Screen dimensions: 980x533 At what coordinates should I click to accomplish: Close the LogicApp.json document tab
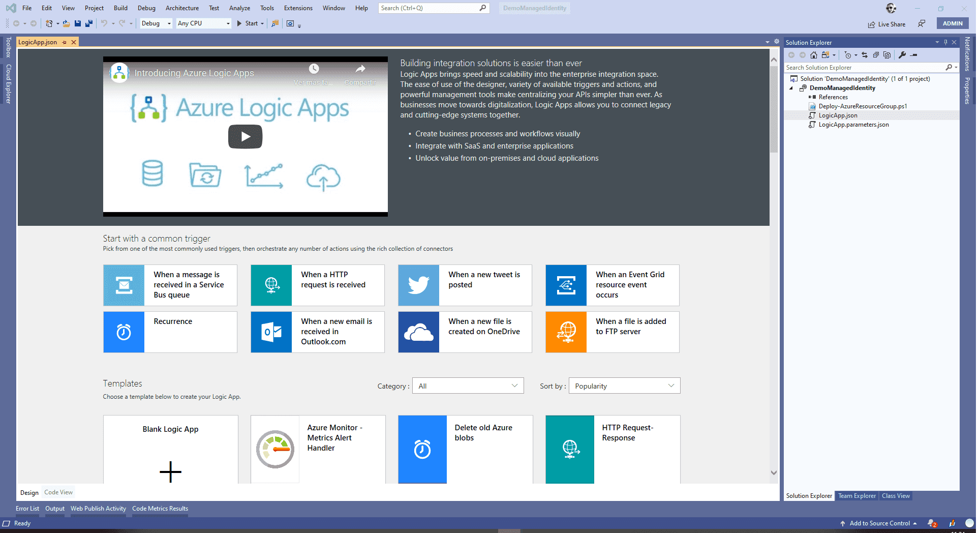click(x=74, y=42)
